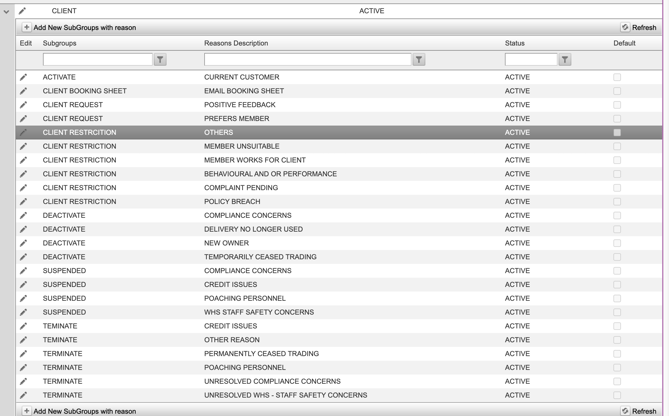Open the Subgroups filter menu icon
670x416 pixels.
160,60
